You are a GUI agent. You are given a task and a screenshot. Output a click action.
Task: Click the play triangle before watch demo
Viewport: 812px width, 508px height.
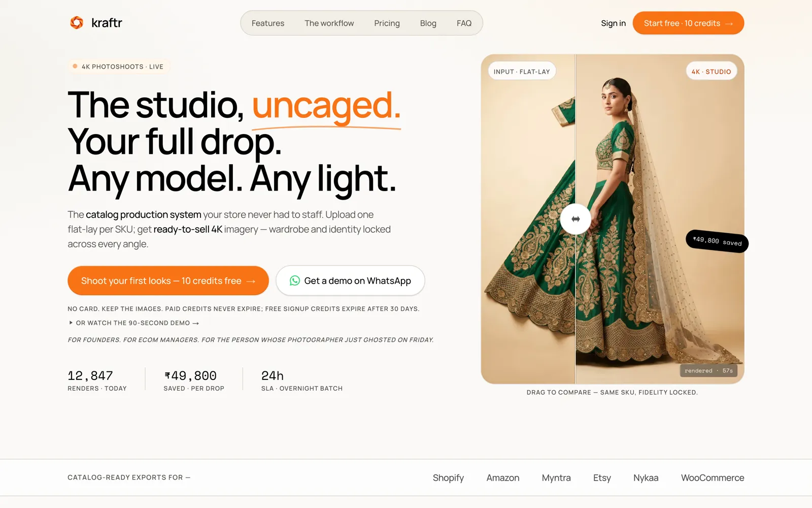pyautogui.click(x=71, y=323)
